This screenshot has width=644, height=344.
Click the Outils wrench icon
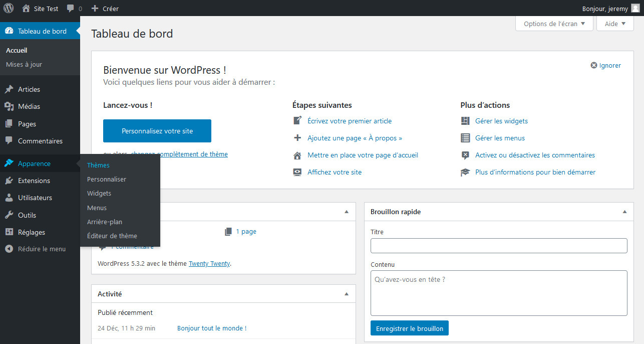9,215
